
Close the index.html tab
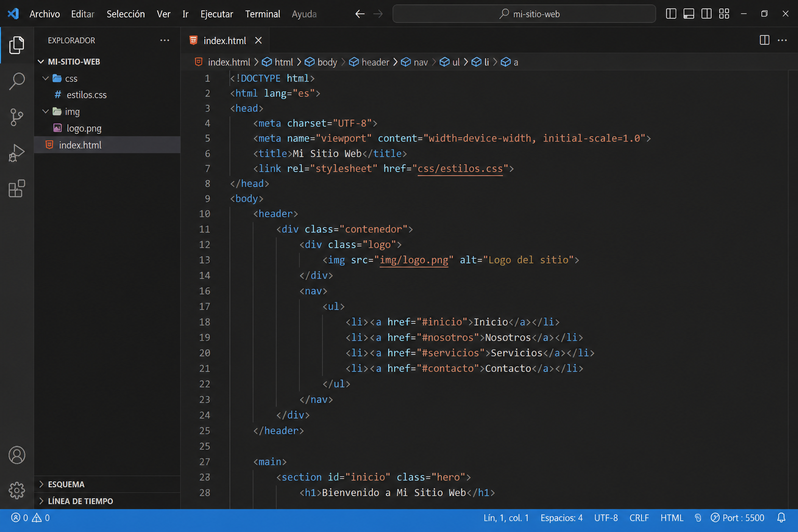[x=258, y=41]
